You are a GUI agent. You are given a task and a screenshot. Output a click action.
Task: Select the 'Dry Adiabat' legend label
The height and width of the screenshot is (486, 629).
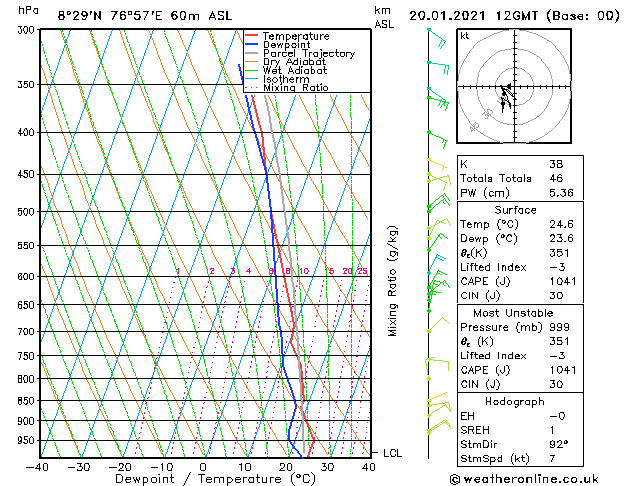[x=294, y=62]
